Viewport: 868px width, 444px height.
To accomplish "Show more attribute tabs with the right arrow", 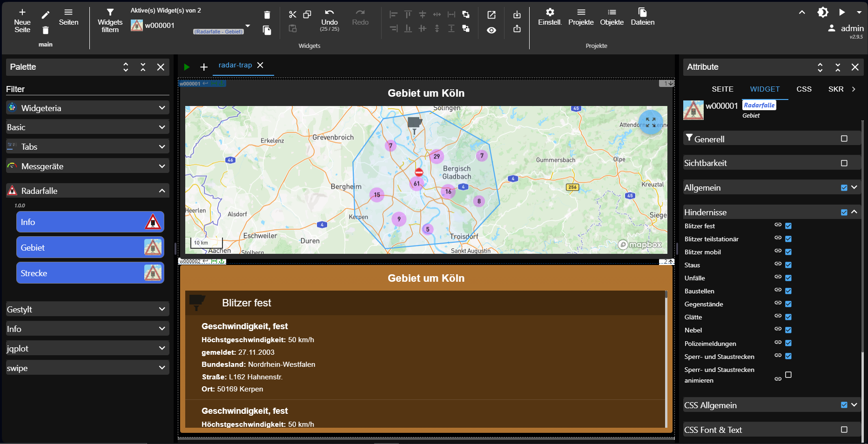I will pyautogui.click(x=854, y=89).
